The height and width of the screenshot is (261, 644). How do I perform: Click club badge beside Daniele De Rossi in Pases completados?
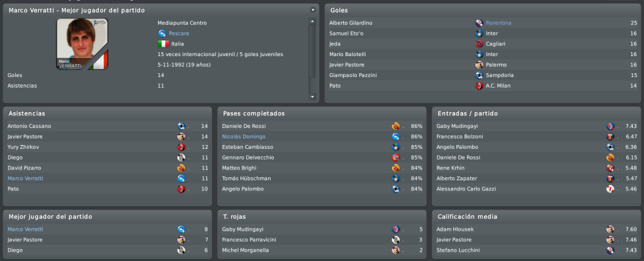pos(396,126)
